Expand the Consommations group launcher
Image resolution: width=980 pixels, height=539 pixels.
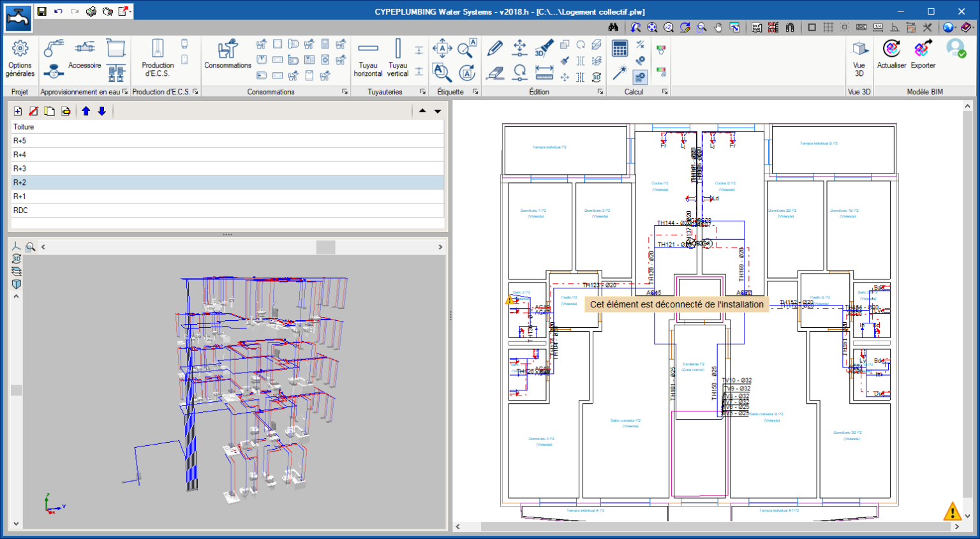click(345, 92)
